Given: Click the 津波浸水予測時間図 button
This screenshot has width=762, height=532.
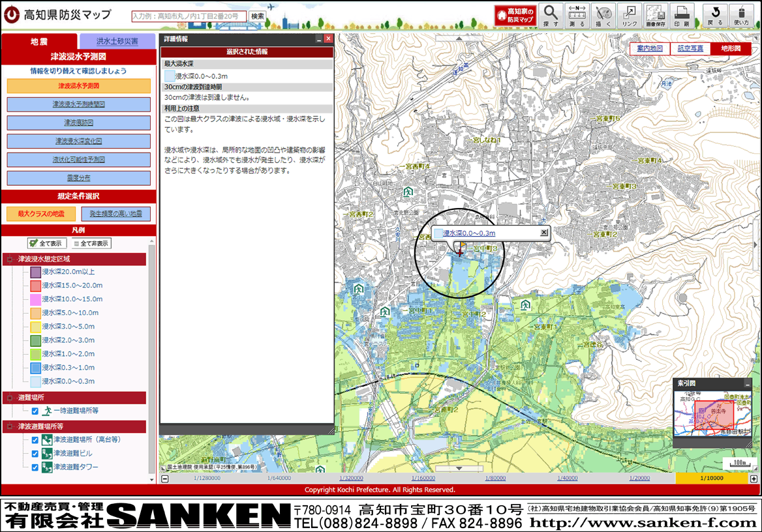Looking at the screenshot, I should point(79,104).
